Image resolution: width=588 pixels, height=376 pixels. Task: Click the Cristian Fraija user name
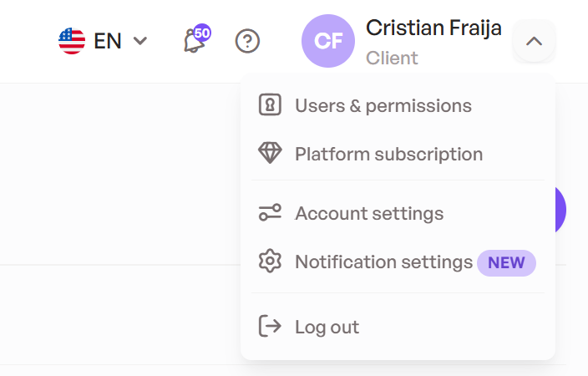pos(433,28)
